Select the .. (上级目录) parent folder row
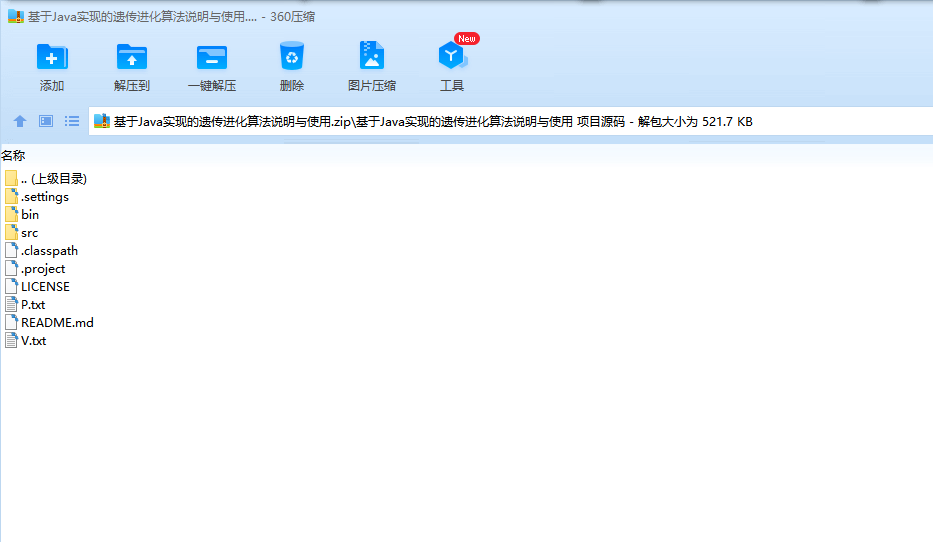The image size is (933, 542). (46, 178)
